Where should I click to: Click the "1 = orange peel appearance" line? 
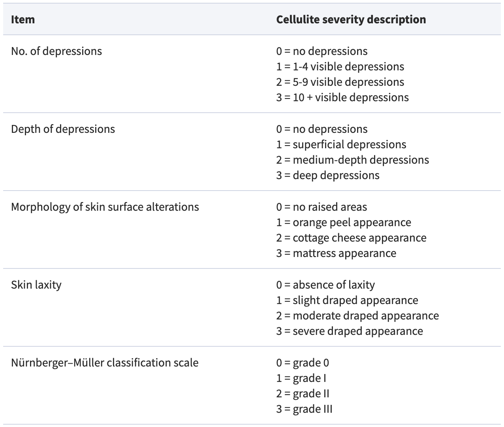coord(344,222)
